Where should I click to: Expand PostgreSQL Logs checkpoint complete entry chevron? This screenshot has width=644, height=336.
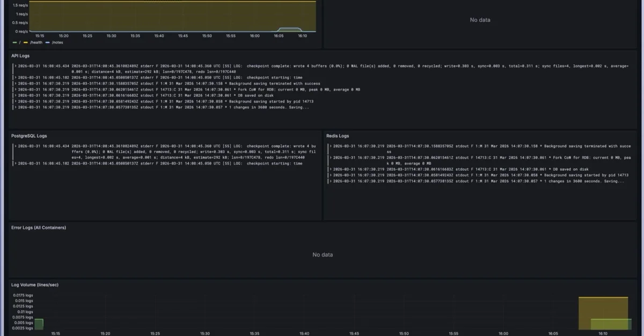(14, 146)
